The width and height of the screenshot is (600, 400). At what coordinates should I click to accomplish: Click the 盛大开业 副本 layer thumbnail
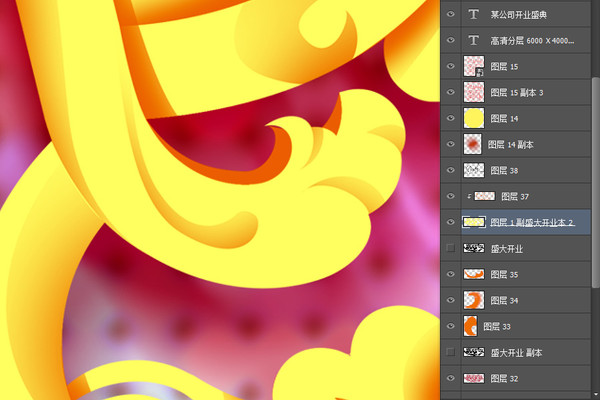474,352
